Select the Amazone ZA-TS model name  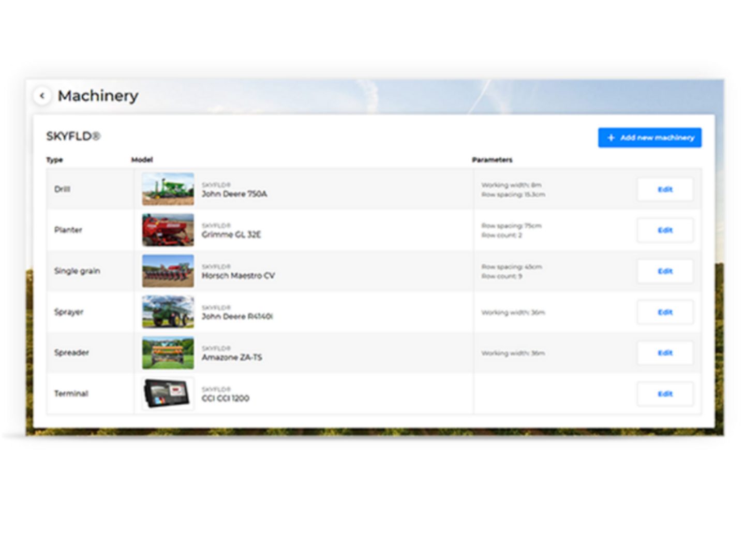(232, 358)
